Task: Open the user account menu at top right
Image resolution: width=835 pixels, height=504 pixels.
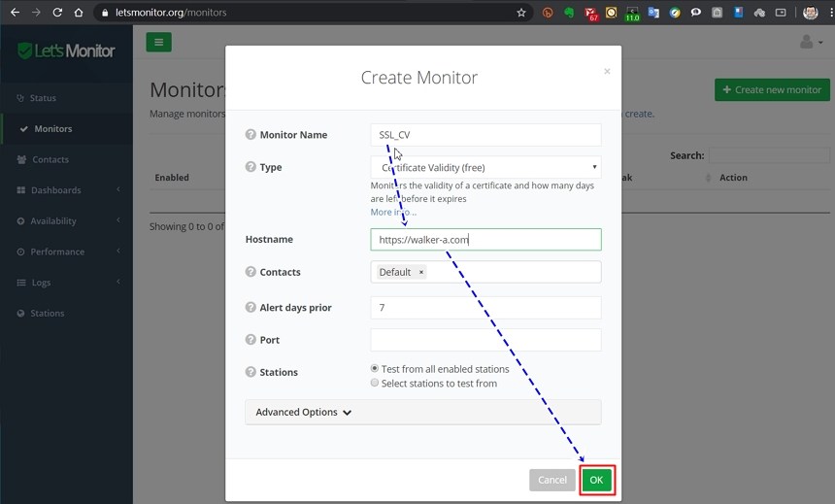Action: pyautogui.click(x=811, y=42)
